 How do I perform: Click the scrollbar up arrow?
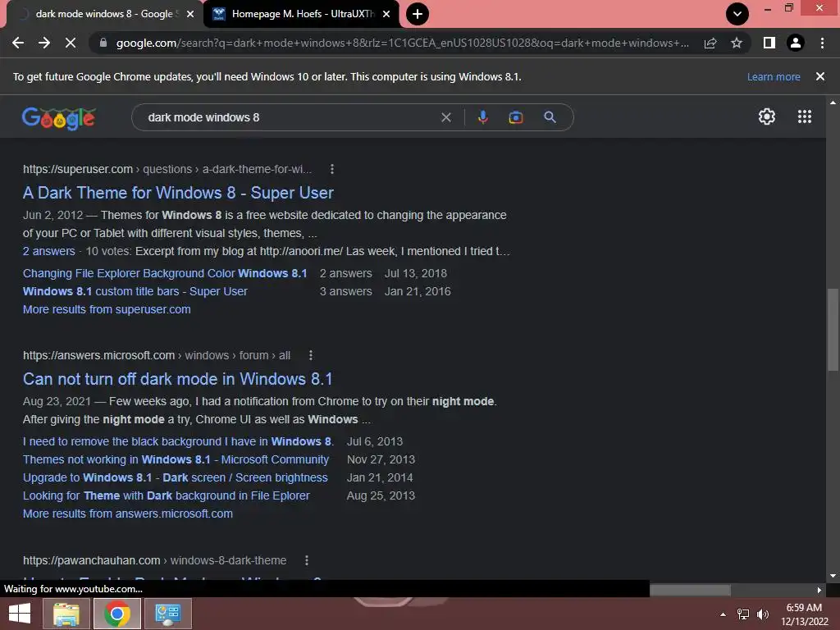pyautogui.click(x=833, y=102)
